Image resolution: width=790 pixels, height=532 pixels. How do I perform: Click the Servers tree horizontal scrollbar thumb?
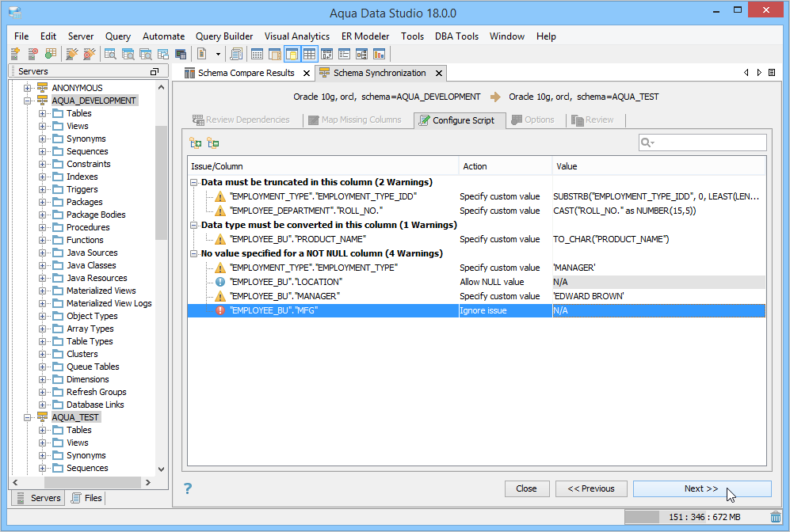tap(93, 482)
